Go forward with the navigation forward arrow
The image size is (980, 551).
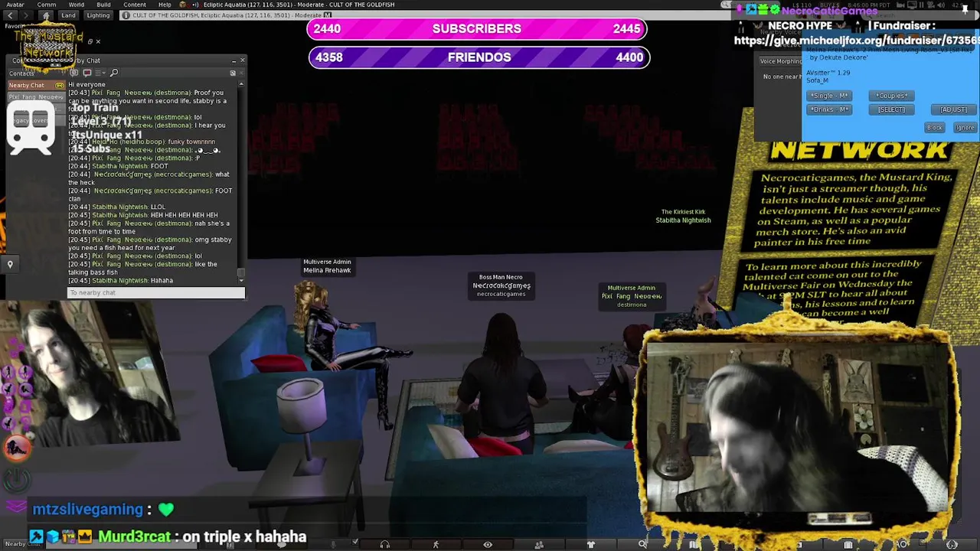pos(24,15)
